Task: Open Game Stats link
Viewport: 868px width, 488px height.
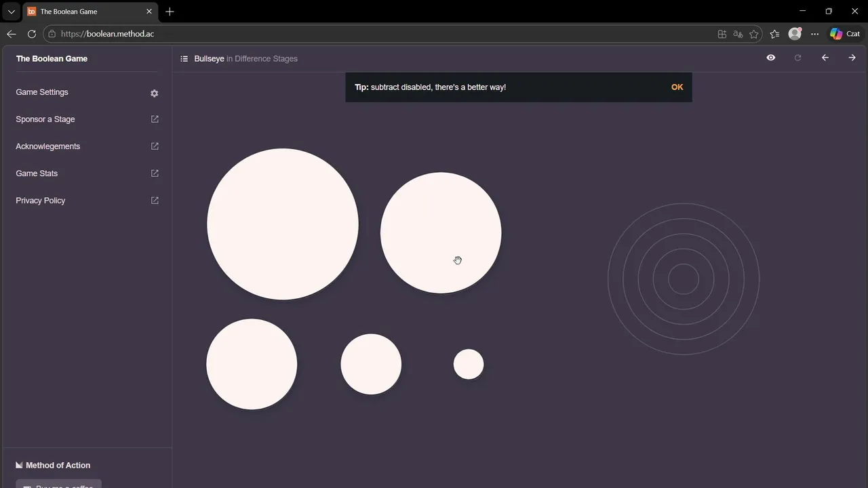Action: pos(37,174)
